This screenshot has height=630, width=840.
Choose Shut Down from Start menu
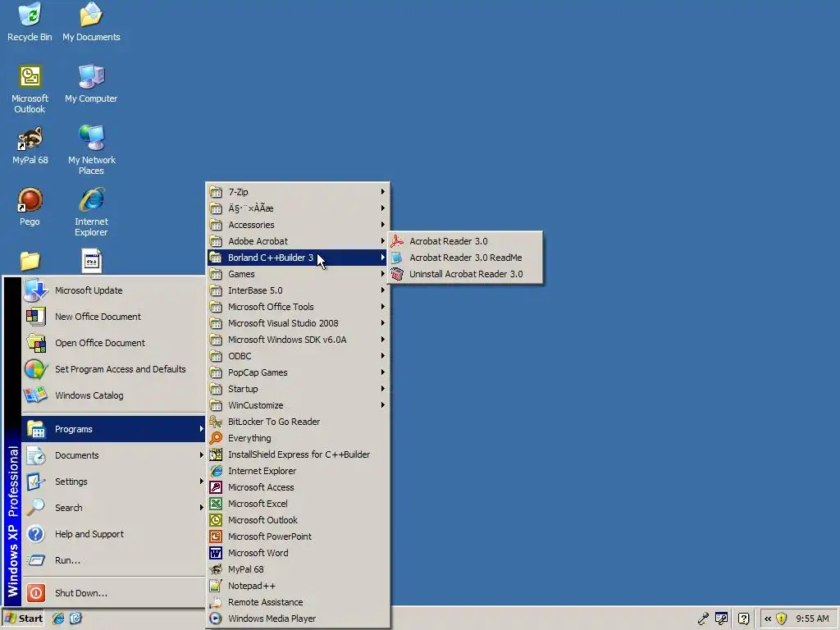[x=113, y=593]
